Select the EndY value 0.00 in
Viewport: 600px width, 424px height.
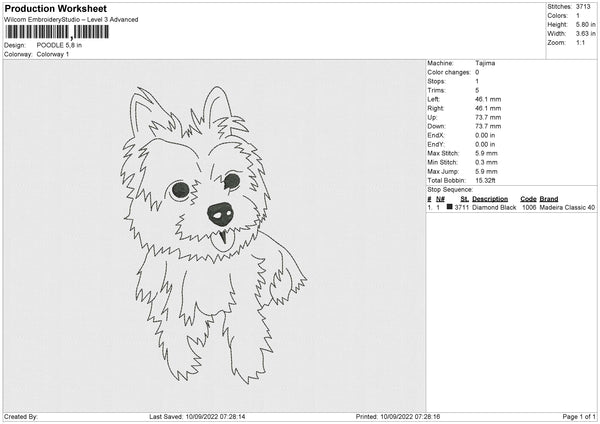pyautogui.click(x=485, y=145)
